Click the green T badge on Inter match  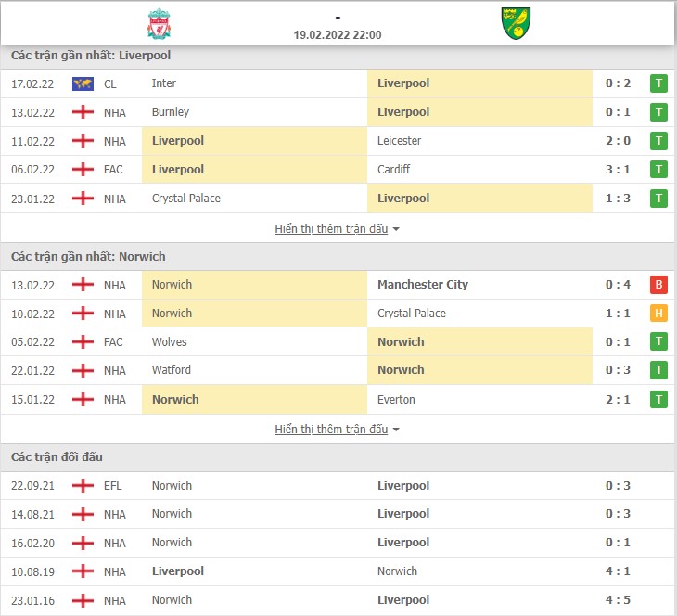click(658, 83)
